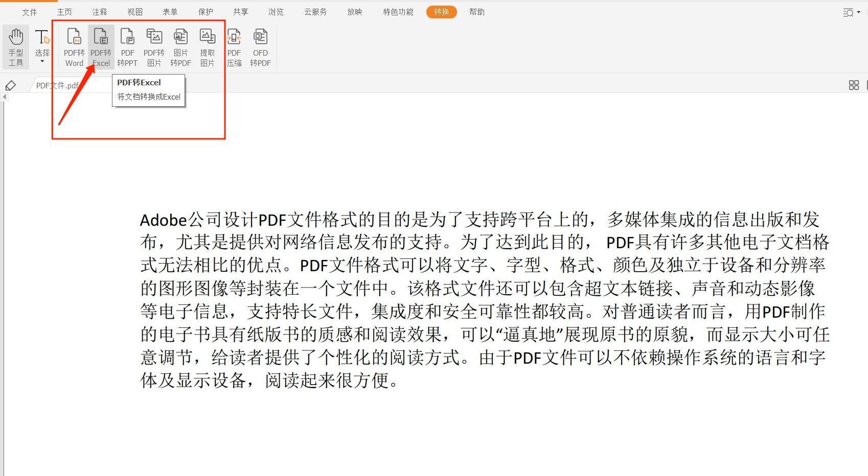Open the page thumbnail grid view icon
Viewport: 868px width, 476px height.
pos(853,85)
